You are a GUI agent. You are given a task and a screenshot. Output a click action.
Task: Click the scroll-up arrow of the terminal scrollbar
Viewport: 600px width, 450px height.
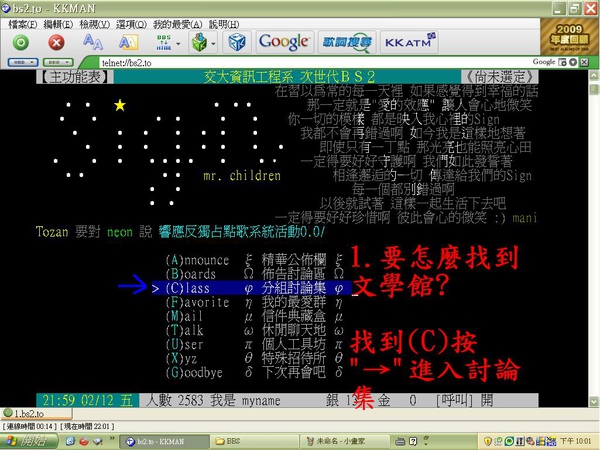[594, 75]
